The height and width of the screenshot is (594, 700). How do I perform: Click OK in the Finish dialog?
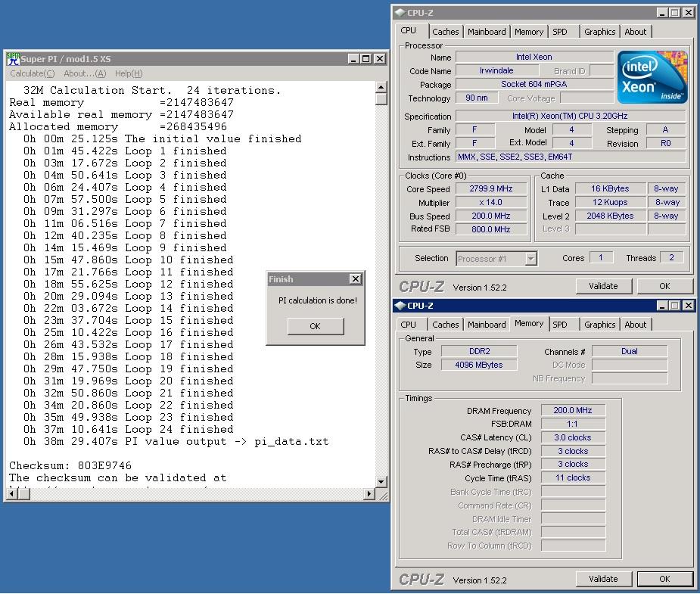coord(315,326)
